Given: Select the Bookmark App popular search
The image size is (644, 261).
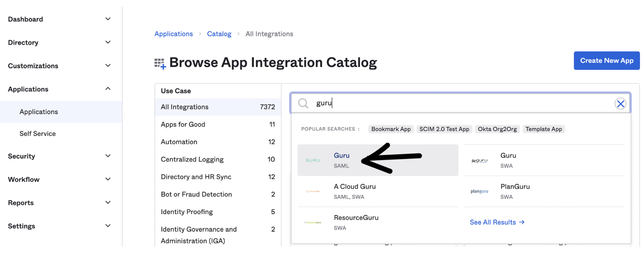Looking at the screenshot, I should coord(391,129).
